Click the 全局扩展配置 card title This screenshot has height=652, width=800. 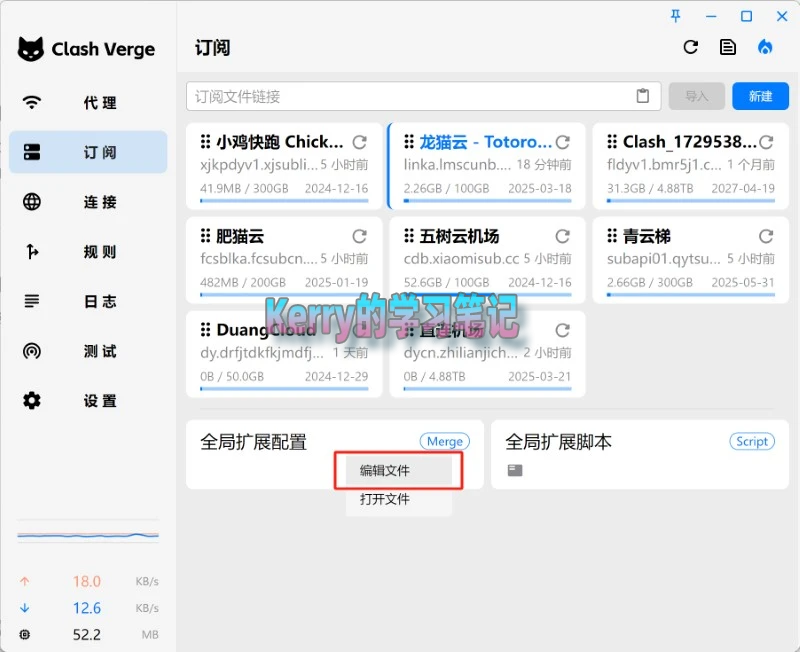pyautogui.click(x=253, y=442)
